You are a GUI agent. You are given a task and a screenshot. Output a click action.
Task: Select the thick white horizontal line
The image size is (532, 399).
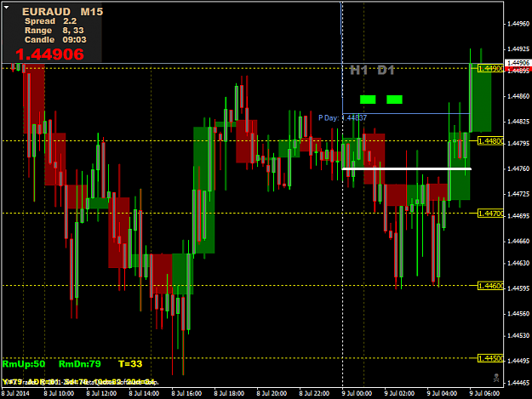pos(407,168)
